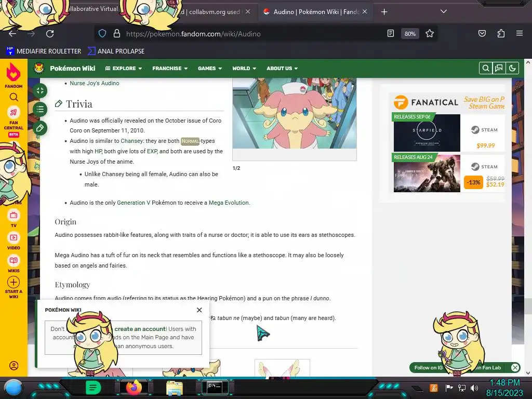
Task: Open the Firefox hamburger menu
Action: click(520, 33)
